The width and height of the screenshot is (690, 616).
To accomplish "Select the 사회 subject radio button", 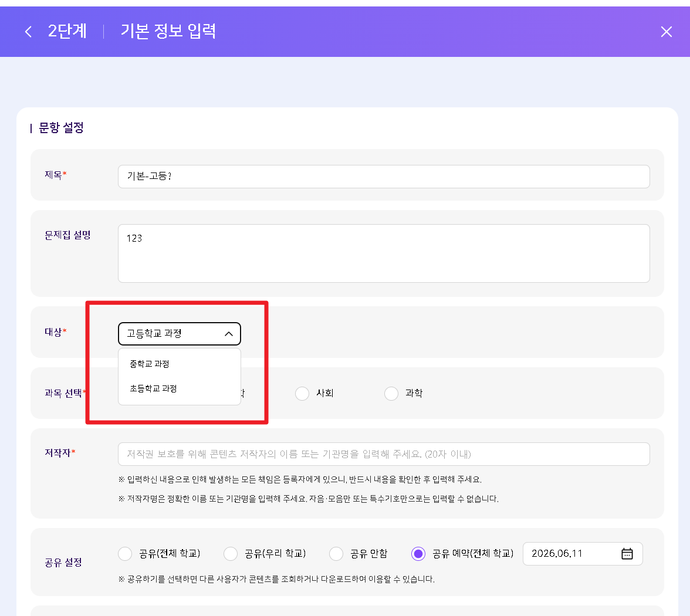I will pos(302,393).
